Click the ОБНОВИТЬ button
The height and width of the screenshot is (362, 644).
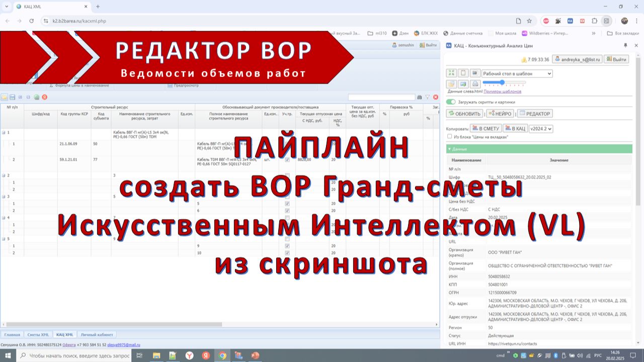pyautogui.click(x=464, y=114)
